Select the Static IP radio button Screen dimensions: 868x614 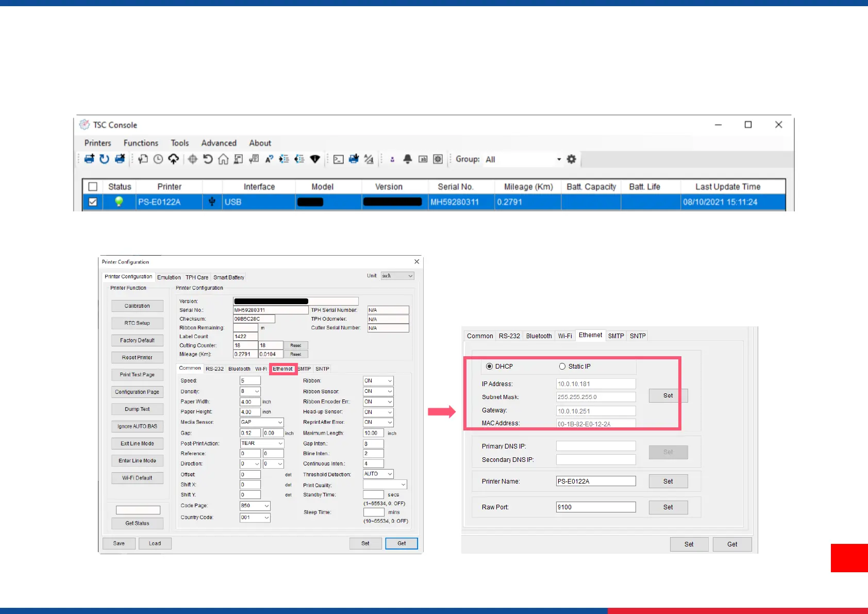pyautogui.click(x=562, y=367)
